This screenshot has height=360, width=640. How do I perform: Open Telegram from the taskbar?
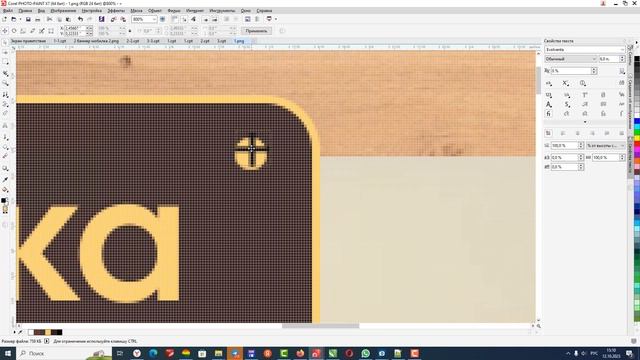coord(235,353)
